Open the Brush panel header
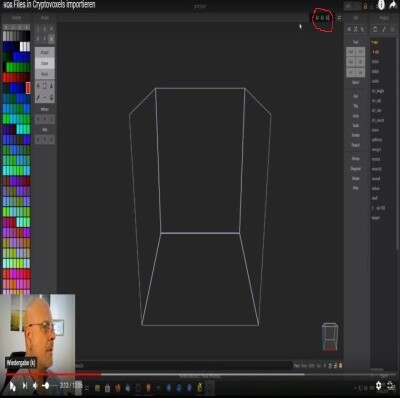The width and height of the screenshot is (400, 398). pyautogui.click(x=45, y=18)
